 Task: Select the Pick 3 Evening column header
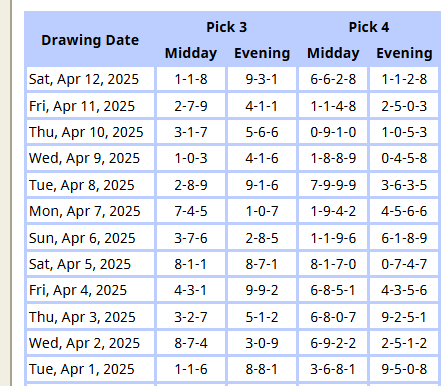[x=262, y=53]
